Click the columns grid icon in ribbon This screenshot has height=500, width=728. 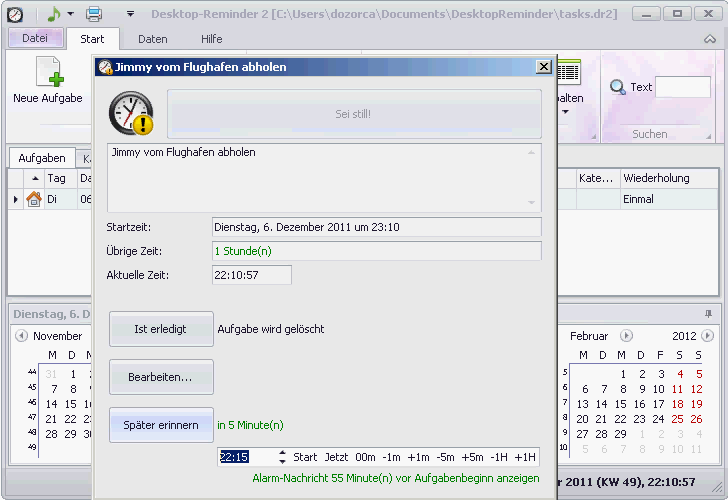click(x=569, y=73)
